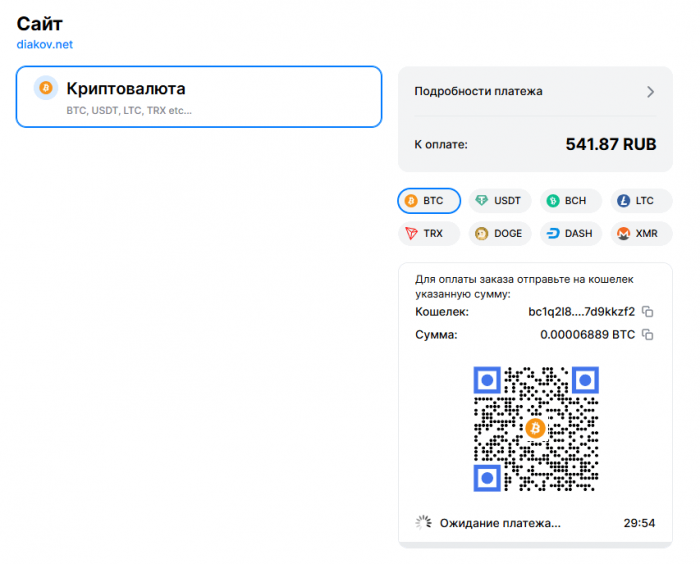This screenshot has width=700, height=564.
Task: Copy the BTC amount icon
Action: point(648,334)
